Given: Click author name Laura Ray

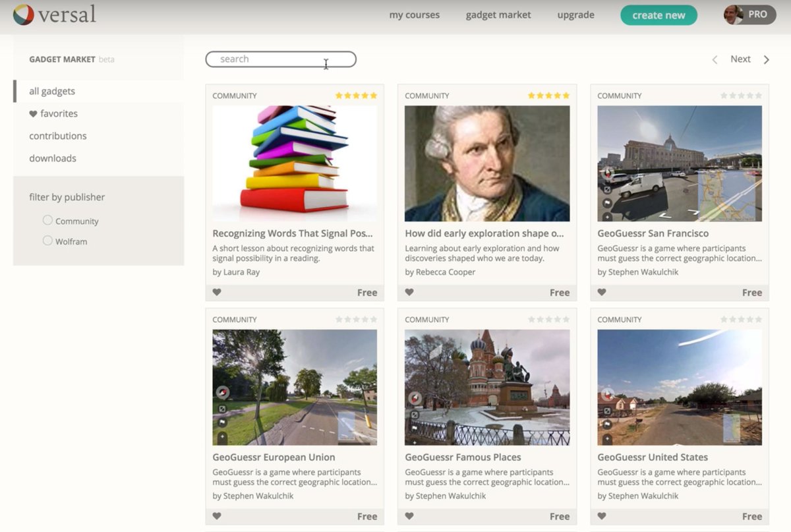Looking at the screenshot, I should click(x=241, y=272).
